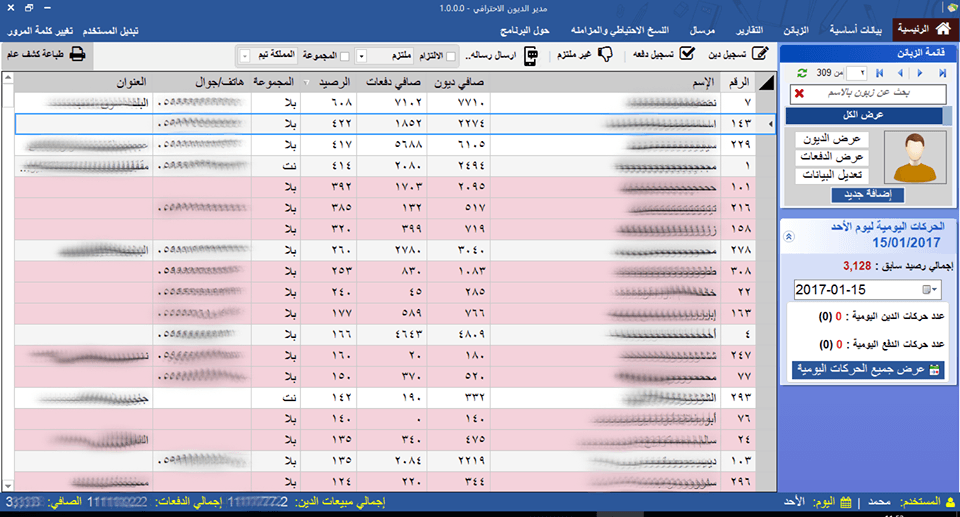Open the المملكة تيم group dropdown
This screenshot has width=960, height=517.
(x=245, y=56)
